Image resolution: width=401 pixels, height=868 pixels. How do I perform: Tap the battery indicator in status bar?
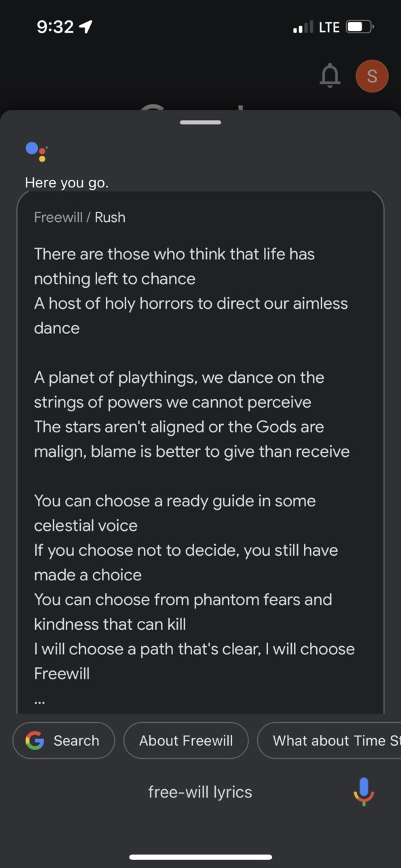(360, 27)
